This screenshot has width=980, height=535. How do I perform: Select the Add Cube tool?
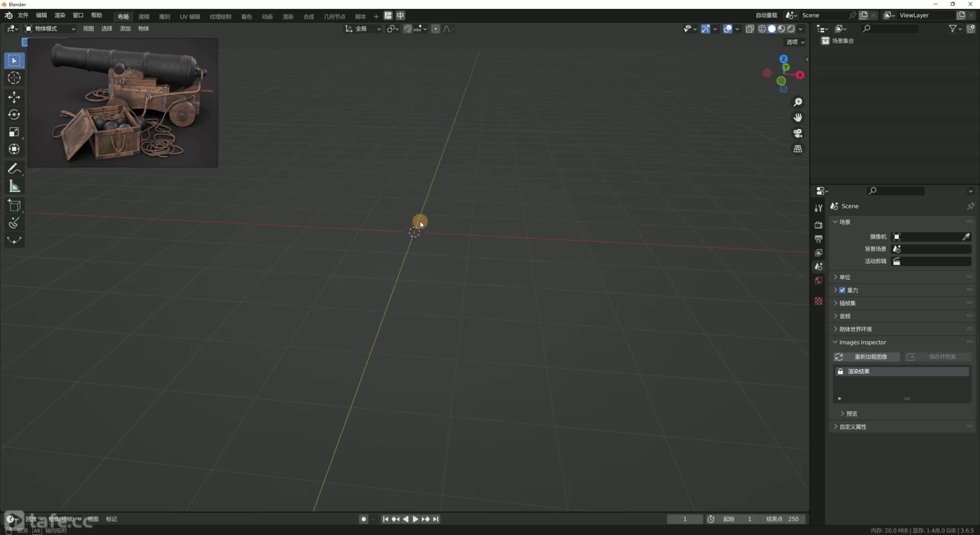(14, 206)
